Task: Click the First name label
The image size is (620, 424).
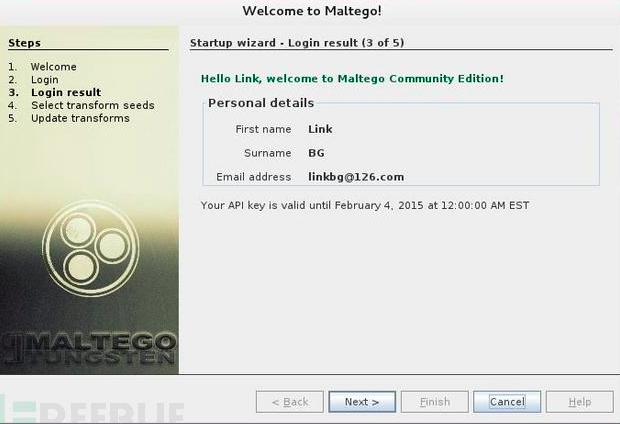Action: click(x=263, y=129)
